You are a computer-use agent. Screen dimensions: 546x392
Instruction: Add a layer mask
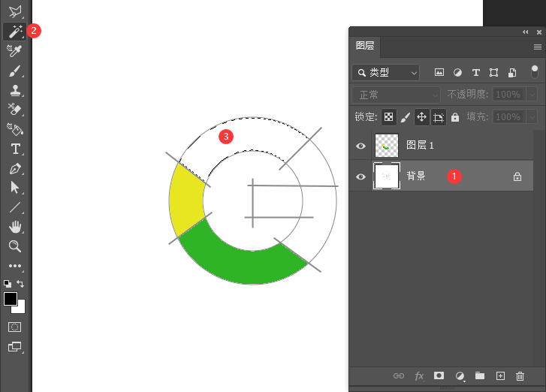tap(439, 375)
